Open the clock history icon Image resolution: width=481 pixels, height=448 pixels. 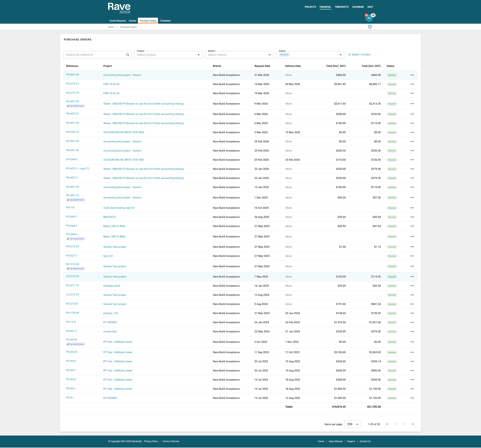370,27
